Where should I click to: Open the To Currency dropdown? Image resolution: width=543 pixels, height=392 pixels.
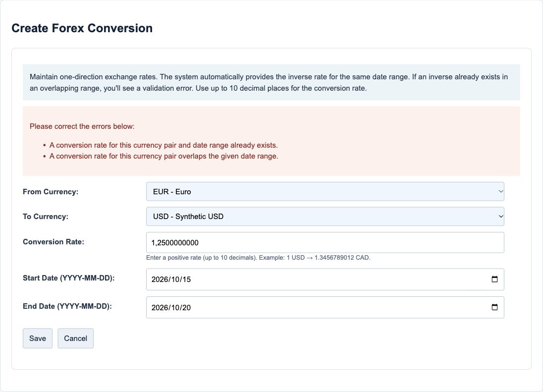(325, 217)
